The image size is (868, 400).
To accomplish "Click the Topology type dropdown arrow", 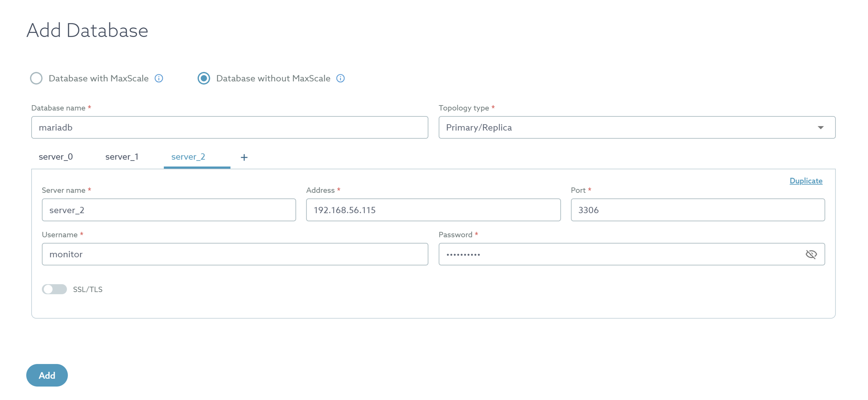I will click(x=820, y=128).
